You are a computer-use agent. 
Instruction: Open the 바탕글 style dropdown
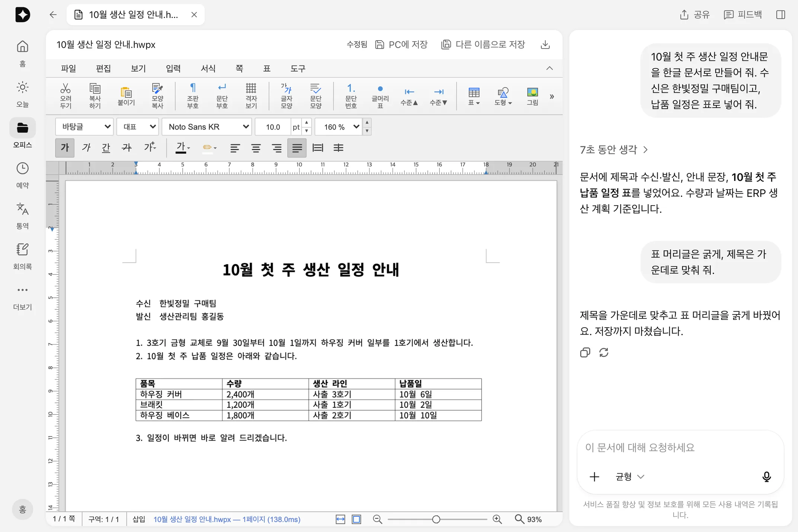[84, 127]
